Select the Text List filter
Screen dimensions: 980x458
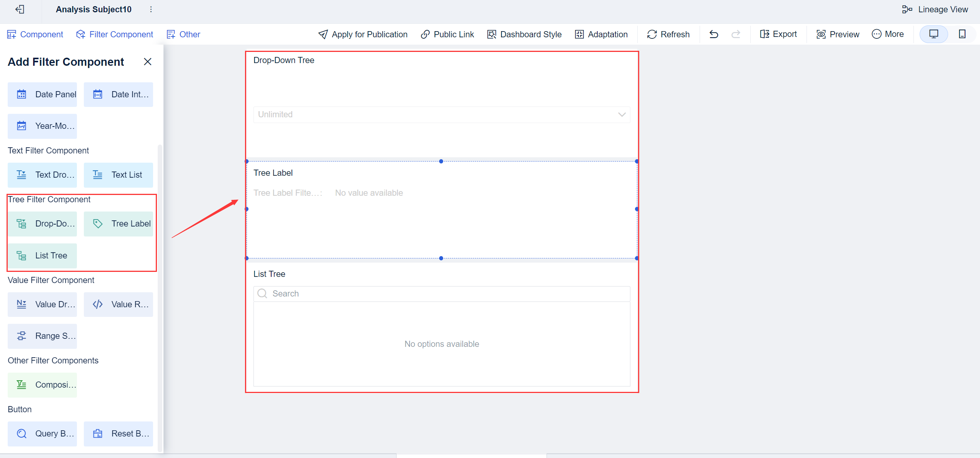(118, 175)
